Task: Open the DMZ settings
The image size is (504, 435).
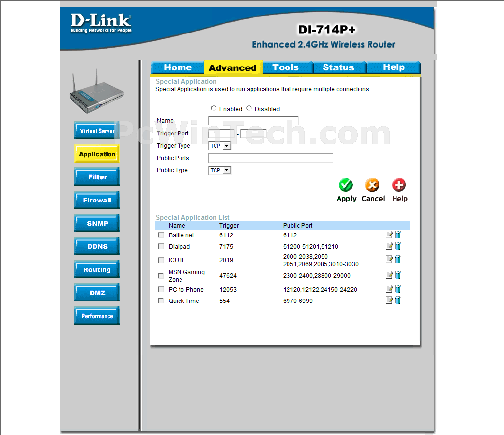Action: tap(97, 293)
